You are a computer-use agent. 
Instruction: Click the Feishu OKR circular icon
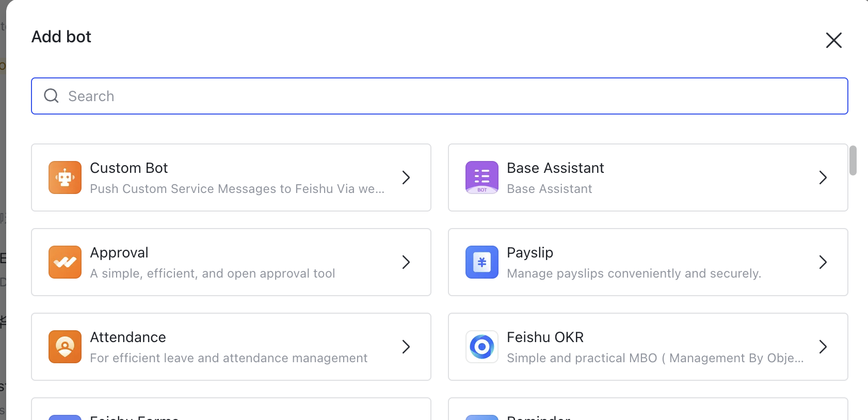coord(482,347)
